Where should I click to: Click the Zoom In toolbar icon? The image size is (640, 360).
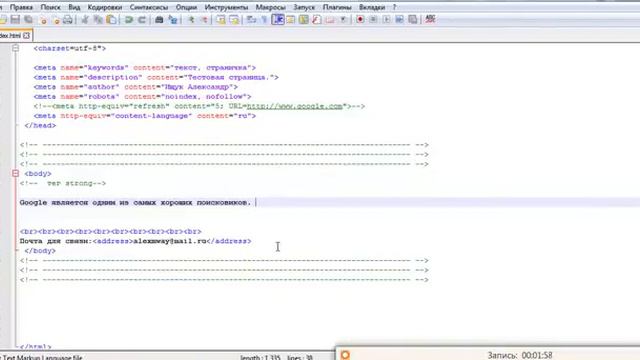191,19
